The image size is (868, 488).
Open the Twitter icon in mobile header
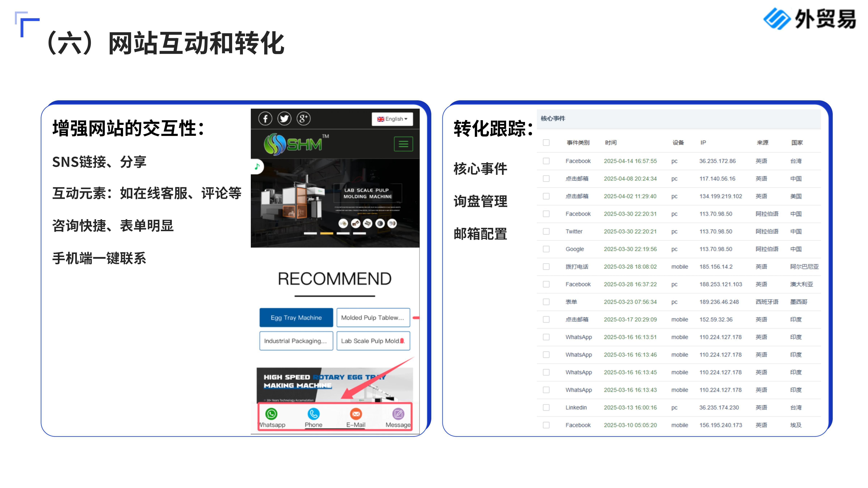click(x=284, y=119)
